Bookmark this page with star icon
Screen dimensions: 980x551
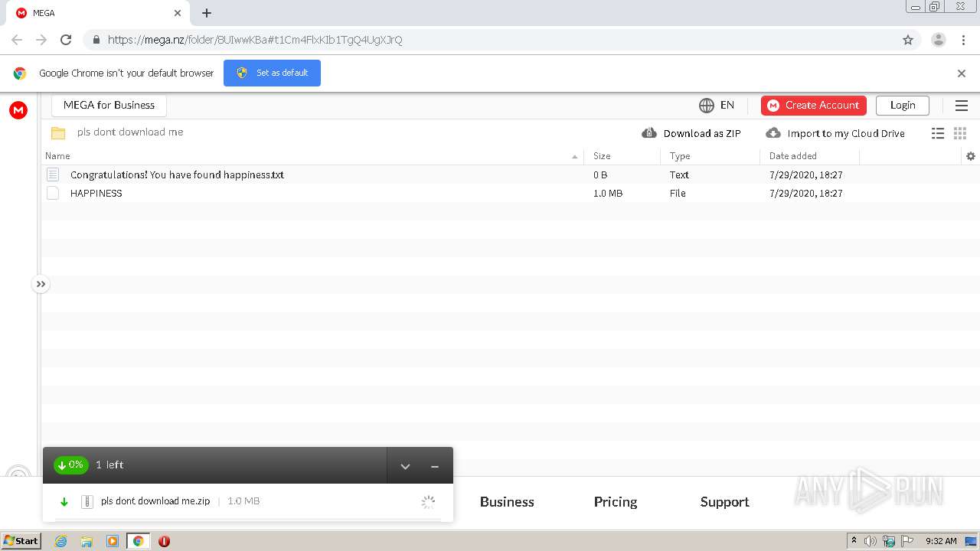[x=908, y=40]
